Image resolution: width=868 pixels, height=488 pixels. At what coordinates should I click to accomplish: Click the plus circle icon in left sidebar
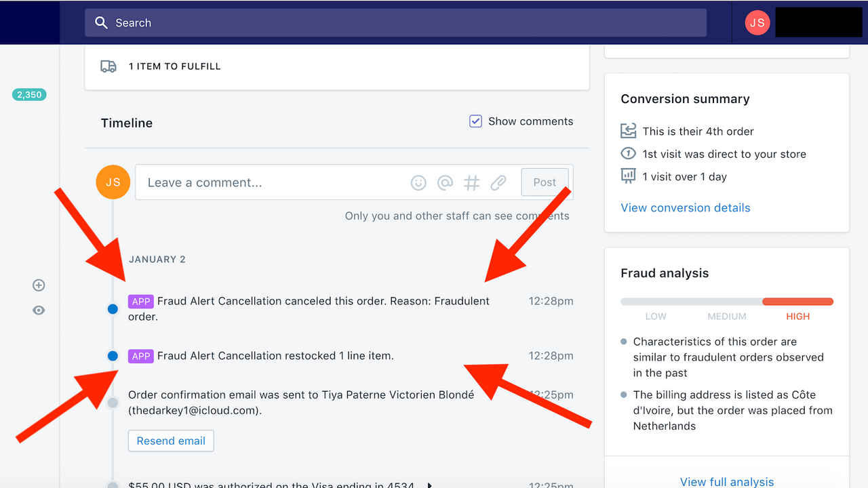coord(39,285)
